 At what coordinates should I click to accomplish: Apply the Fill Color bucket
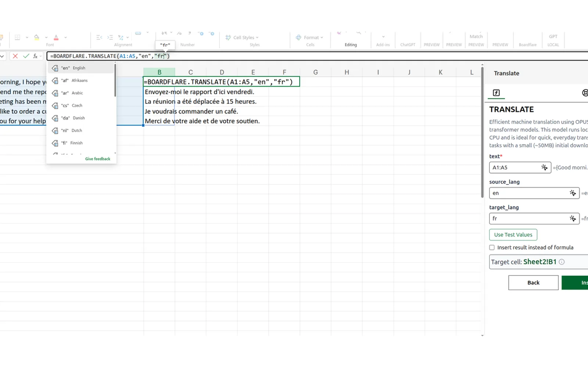[x=37, y=37]
